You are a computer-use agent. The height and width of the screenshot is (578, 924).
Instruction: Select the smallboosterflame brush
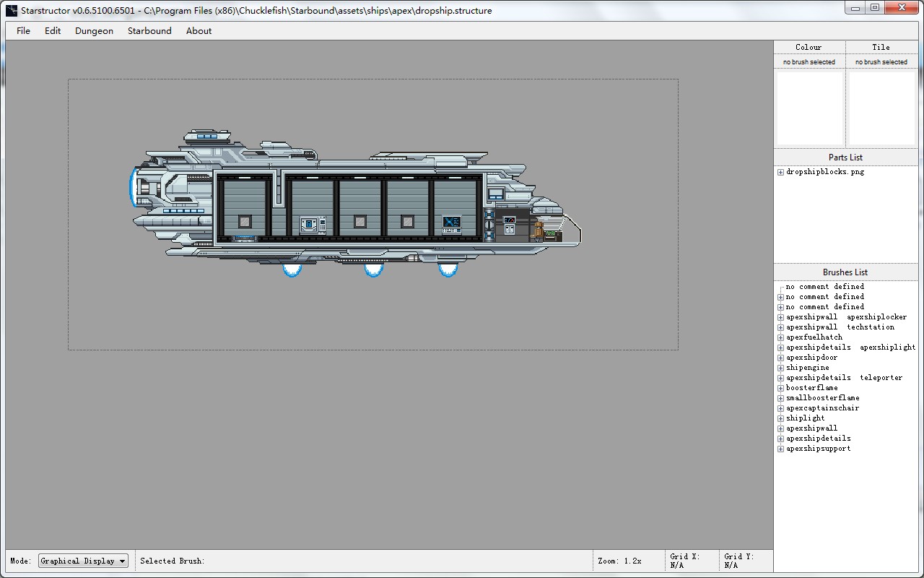pyautogui.click(x=822, y=398)
